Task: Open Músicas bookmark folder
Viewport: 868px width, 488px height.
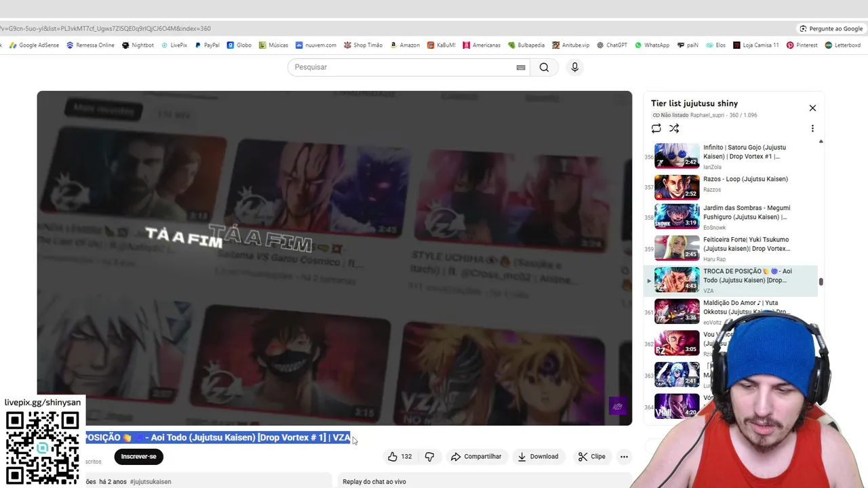Action: click(x=273, y=45)
